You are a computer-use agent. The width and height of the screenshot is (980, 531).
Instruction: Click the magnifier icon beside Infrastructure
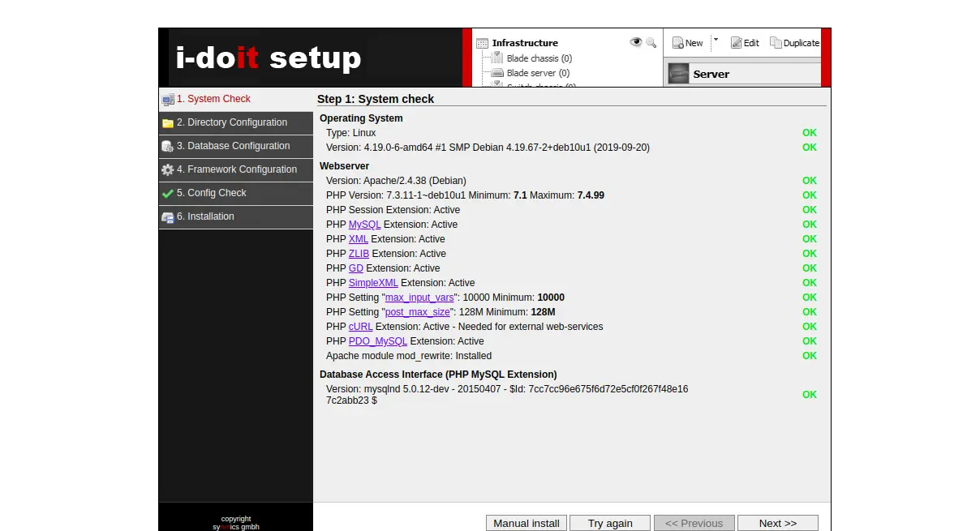(651, 42)
